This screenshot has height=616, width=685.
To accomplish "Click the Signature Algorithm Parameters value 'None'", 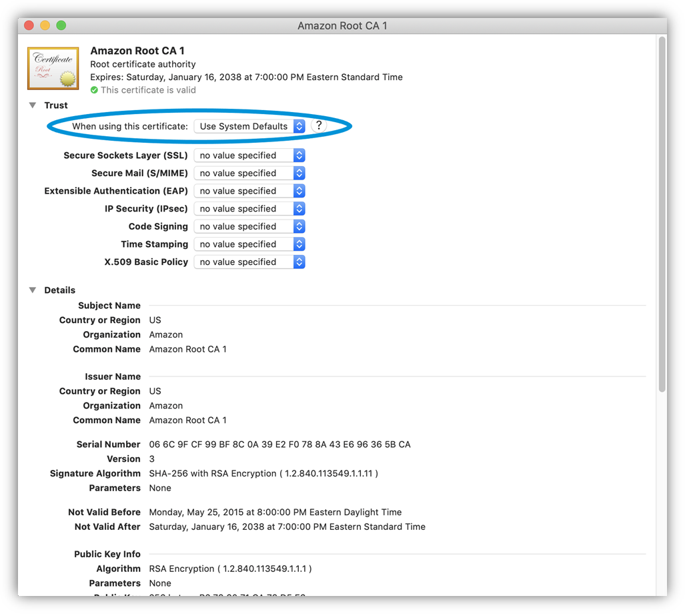I will point(160,488).
